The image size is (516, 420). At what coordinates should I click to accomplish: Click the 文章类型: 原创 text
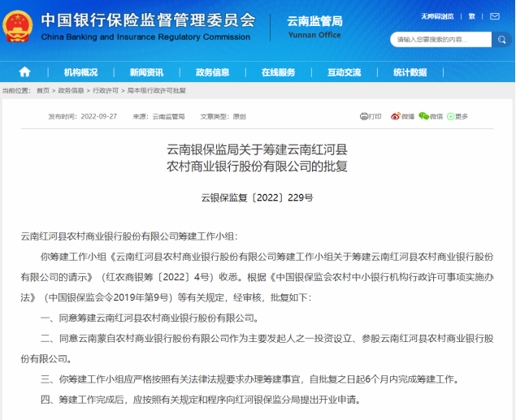tap(223, 116)
